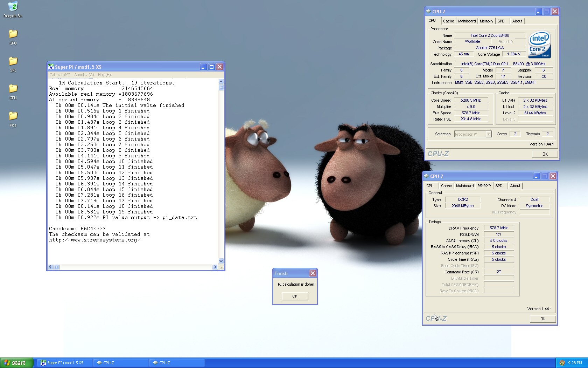The width and height of the screenshot is (588, 368).
Task: Click OK in the top CPU-Z window
Action: [545, 154]
